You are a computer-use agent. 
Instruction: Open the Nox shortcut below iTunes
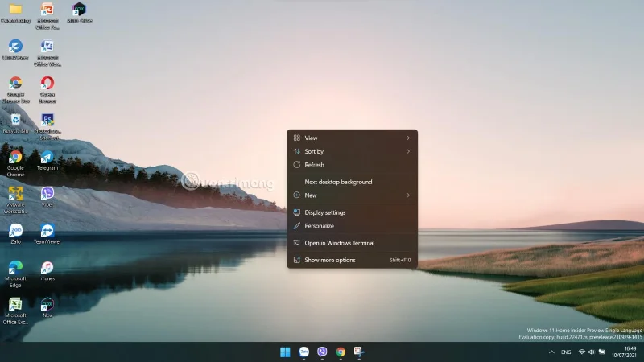coord(47,308)
